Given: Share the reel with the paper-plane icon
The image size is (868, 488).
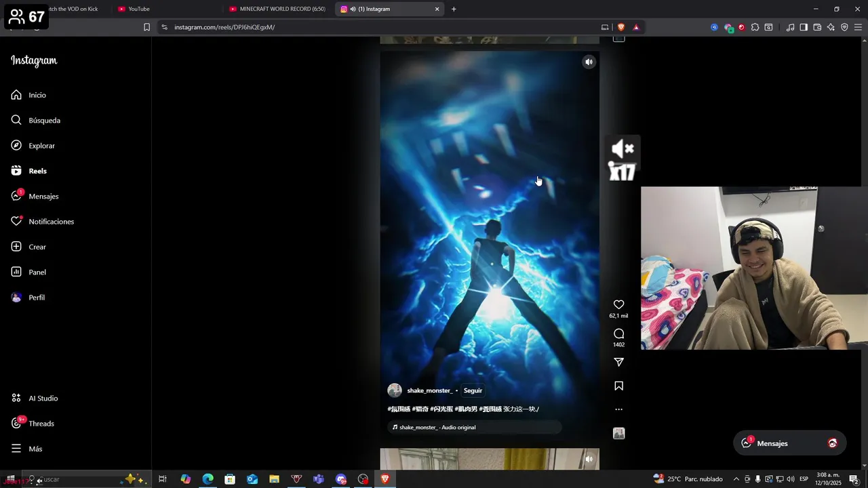Looking at the screenshot, I should [x=618, y=362].
